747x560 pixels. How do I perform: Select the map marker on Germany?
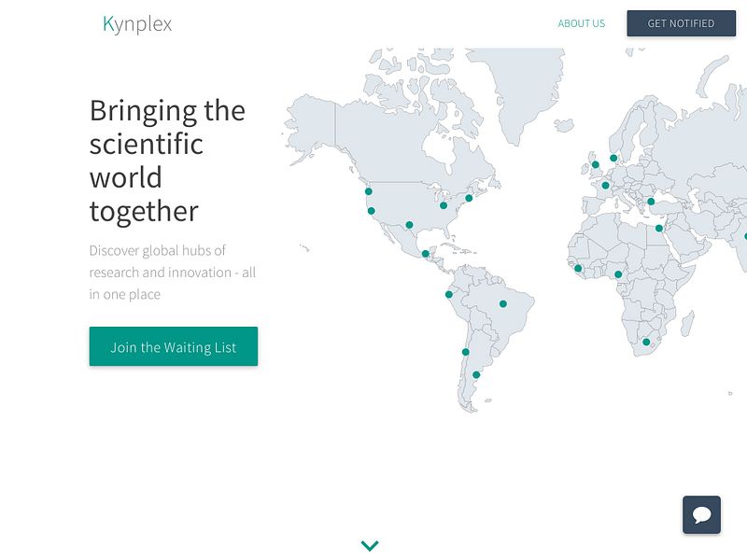click(x=605, y=184)
